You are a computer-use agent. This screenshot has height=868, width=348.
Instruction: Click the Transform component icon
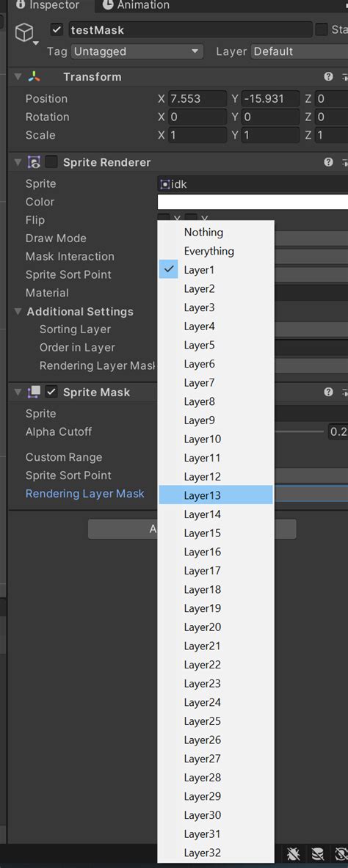[35, 77]
